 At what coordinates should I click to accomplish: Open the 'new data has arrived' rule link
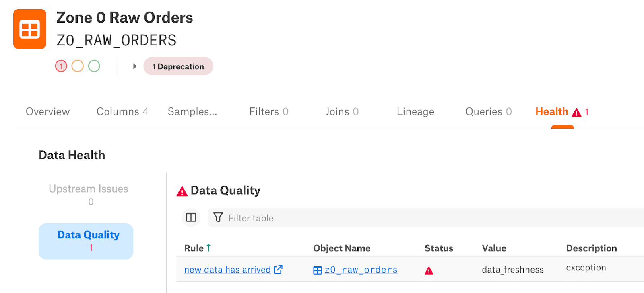(x=227, y=270)
